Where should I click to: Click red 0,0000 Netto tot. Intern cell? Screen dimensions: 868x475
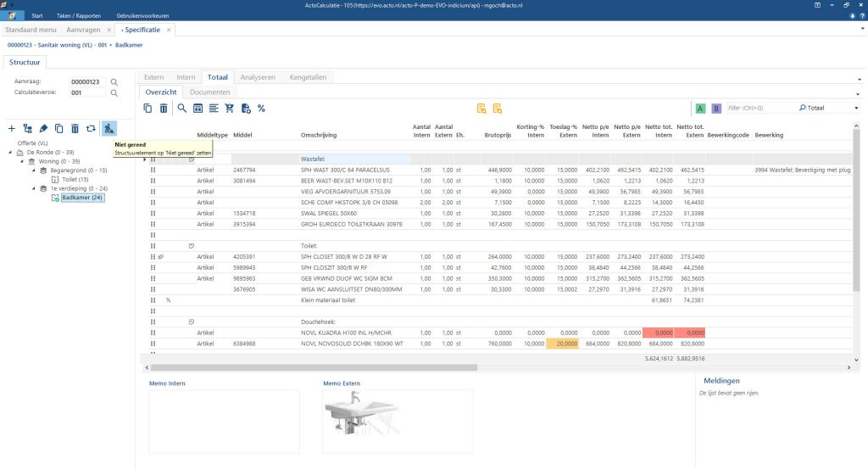point(658,332)
